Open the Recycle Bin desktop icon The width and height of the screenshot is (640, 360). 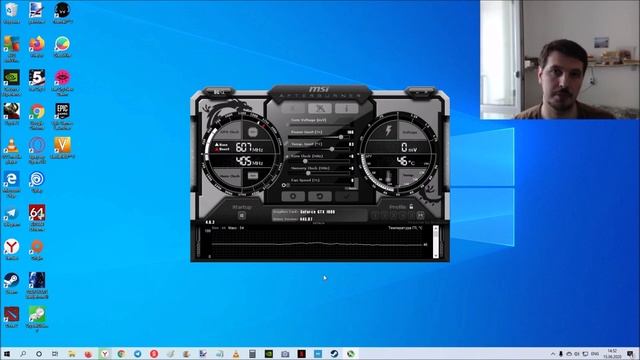(11, 13)
